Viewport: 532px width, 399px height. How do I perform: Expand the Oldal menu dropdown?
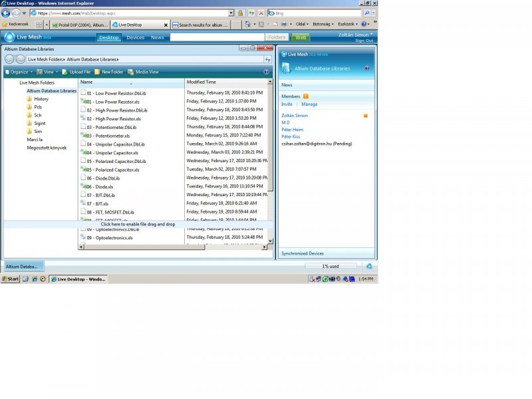pyautogui.click(x=302, y=25)
